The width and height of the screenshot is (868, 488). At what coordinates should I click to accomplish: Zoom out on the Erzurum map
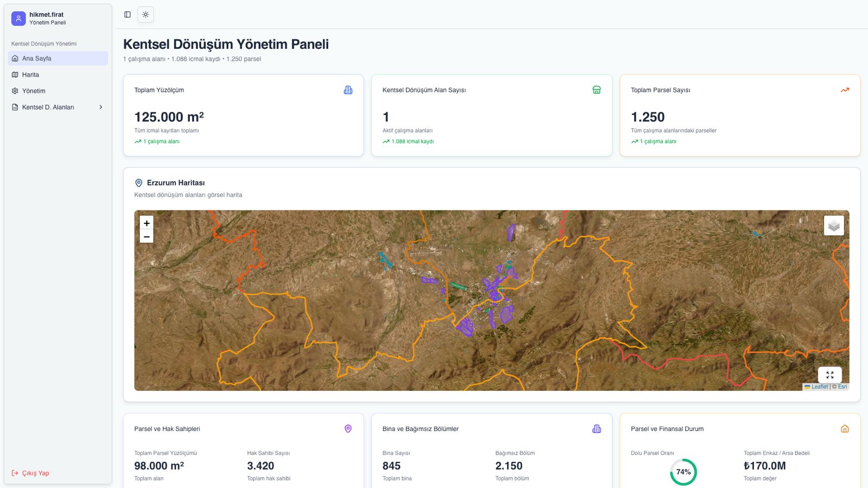click(146, 237)
